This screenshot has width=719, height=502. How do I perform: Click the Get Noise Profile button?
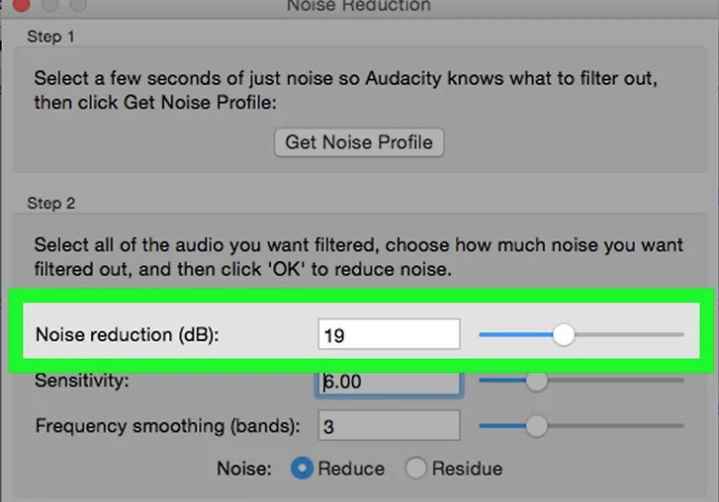(x=359, y=143)
